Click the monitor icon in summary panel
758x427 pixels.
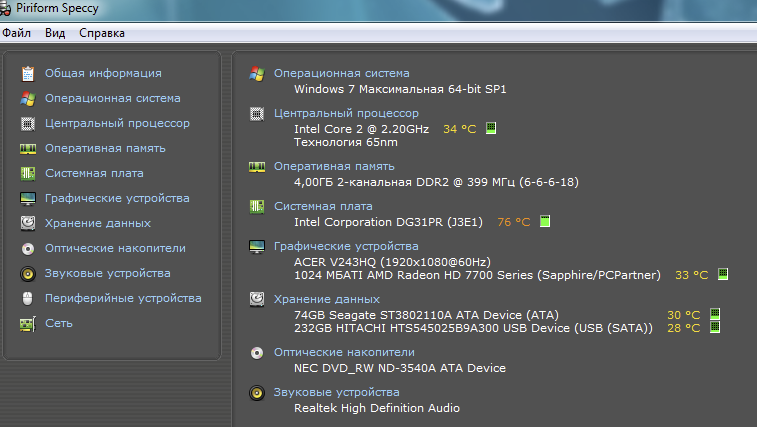tap(257, 247)
